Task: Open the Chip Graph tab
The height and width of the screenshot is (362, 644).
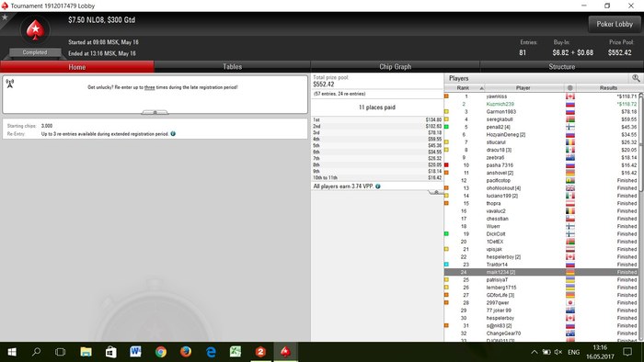Action: pos(395,66)
